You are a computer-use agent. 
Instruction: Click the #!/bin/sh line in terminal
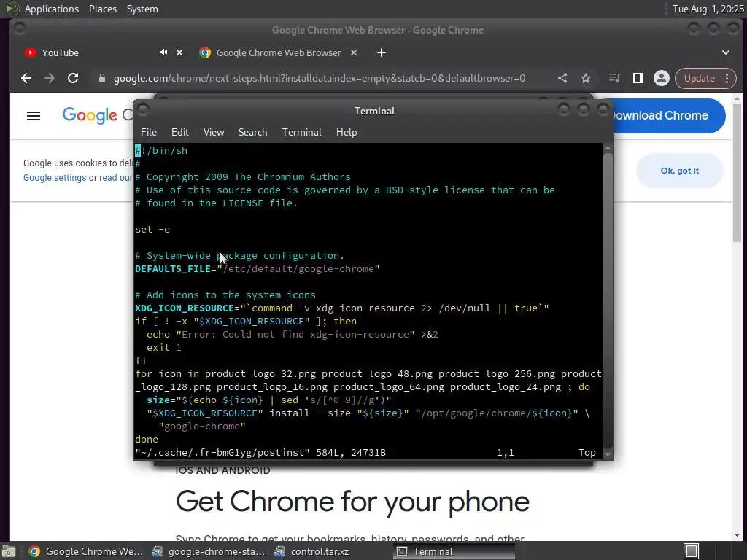tap(161, 150)
